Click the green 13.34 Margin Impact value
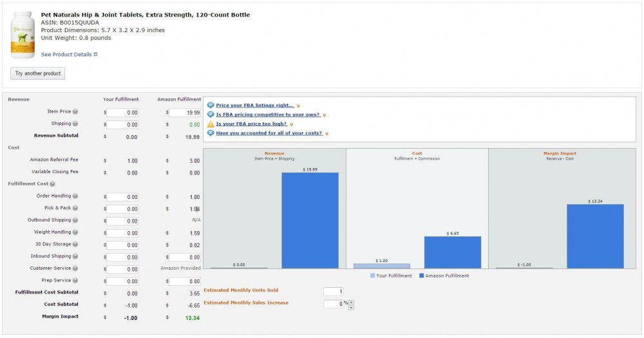 pos(192,318)
